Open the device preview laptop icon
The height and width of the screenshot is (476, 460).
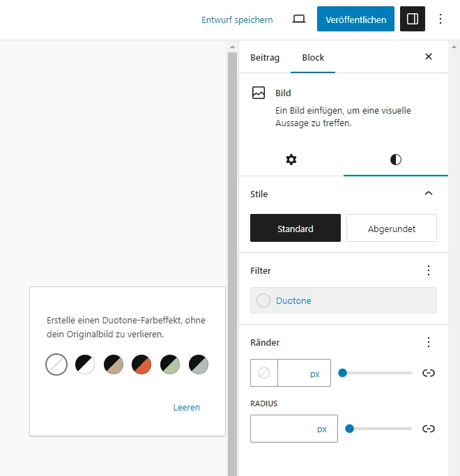pos(299,19)
